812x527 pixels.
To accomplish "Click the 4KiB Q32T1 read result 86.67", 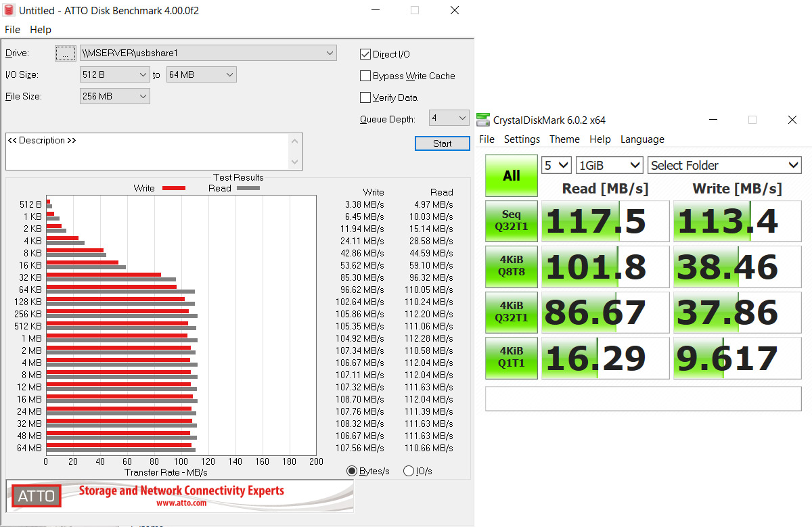I will coord(606,312).
